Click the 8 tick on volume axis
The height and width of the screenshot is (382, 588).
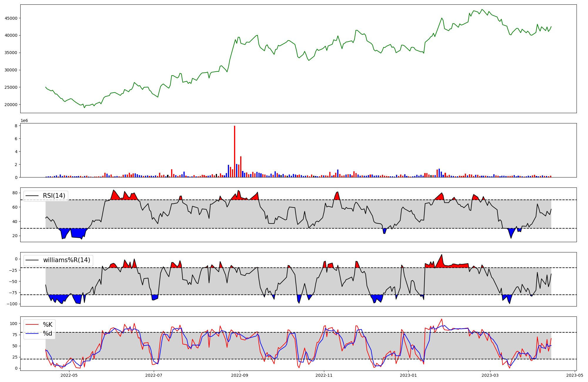[16, 126]
